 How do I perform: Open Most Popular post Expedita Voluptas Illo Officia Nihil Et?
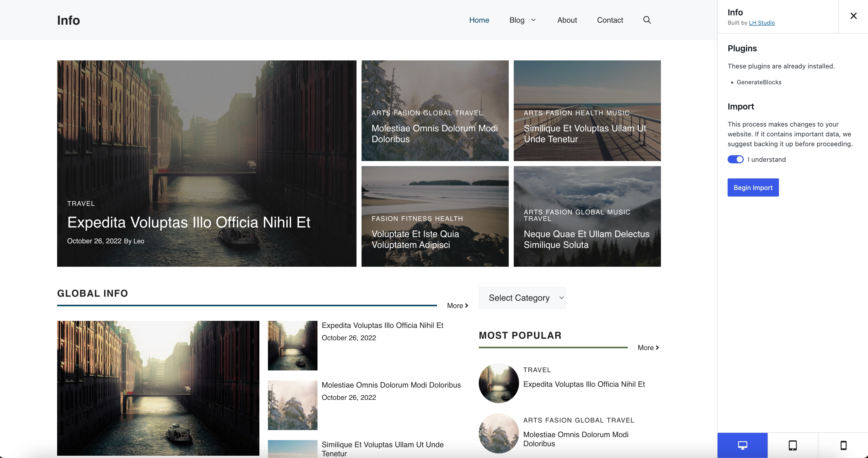584,384
